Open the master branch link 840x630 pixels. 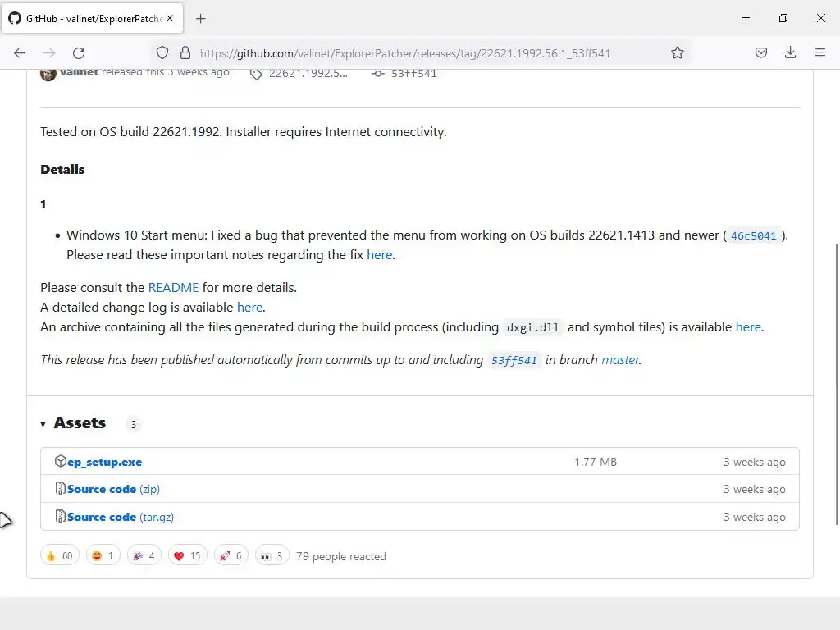(x=620, y=360)
